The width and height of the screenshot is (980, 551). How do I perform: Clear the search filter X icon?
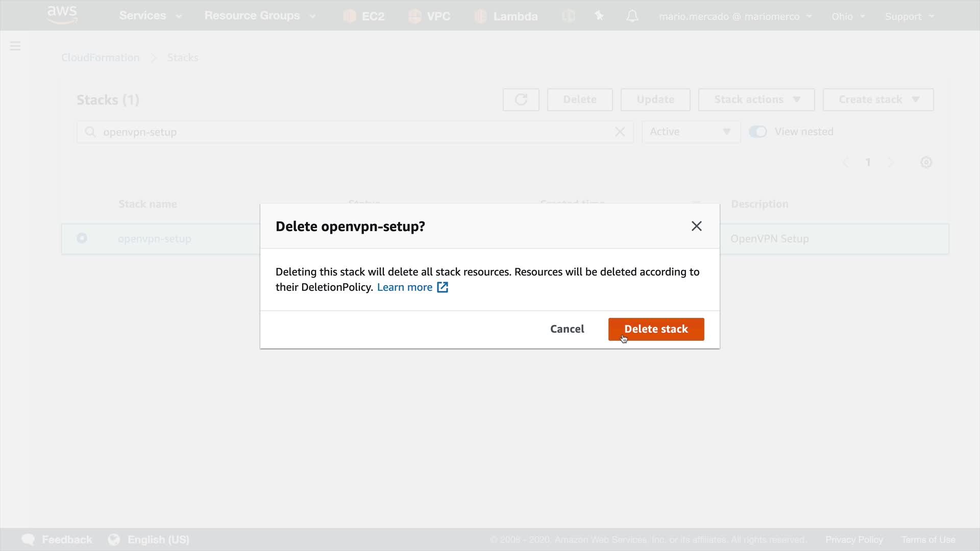click(620, 132)
